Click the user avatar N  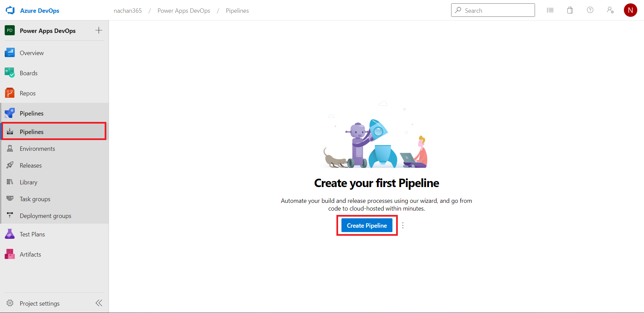point(630,10)
